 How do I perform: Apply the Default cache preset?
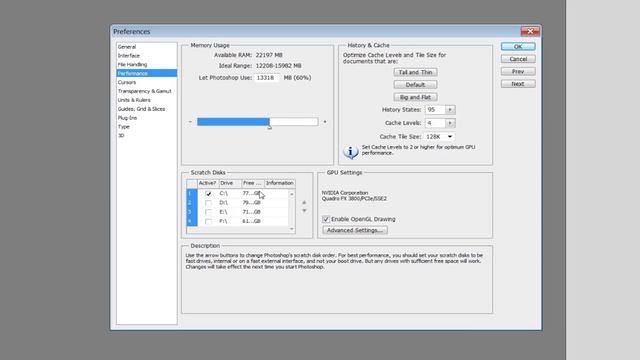415,84
